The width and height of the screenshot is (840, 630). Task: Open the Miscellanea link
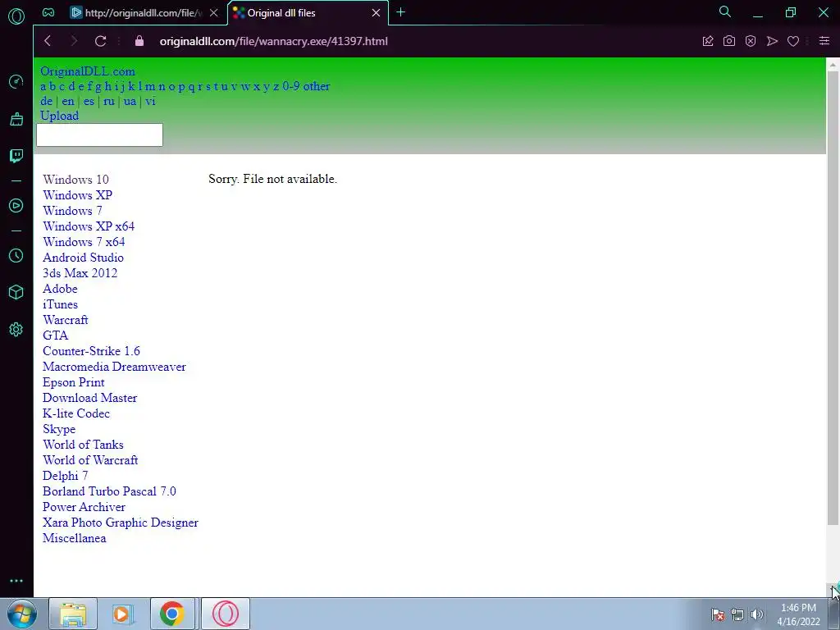pos(75,538)
